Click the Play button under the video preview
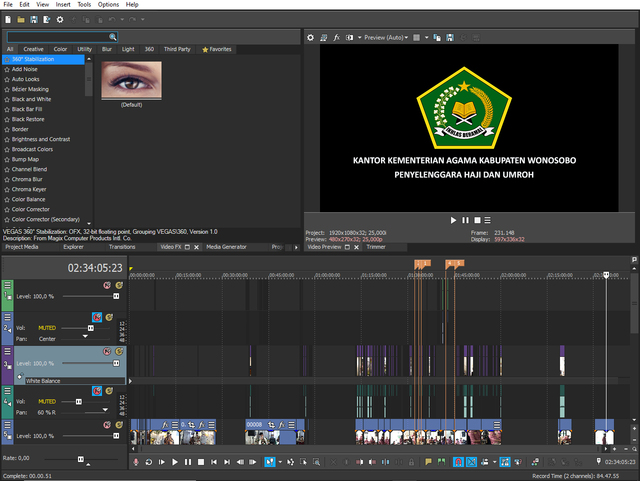This screenshot has height=481, width=640. [x=453, y=220]
